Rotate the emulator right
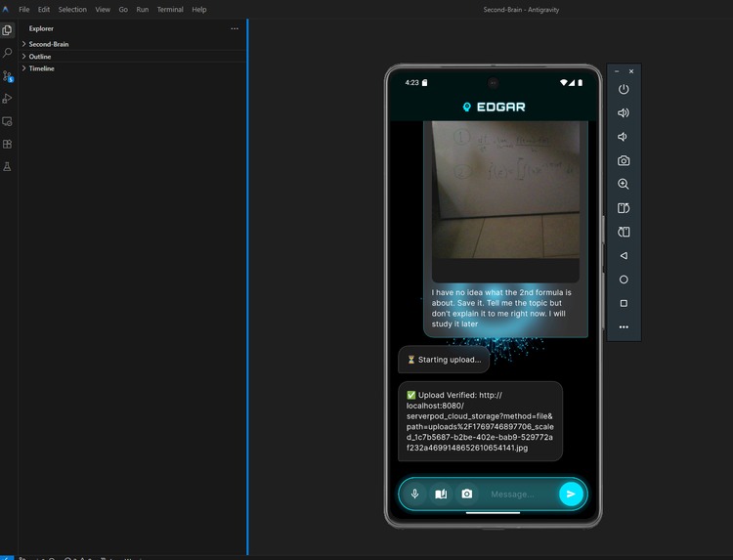Image resolution: width=733 pixels, height=560 pixels. tap(624, 232)
